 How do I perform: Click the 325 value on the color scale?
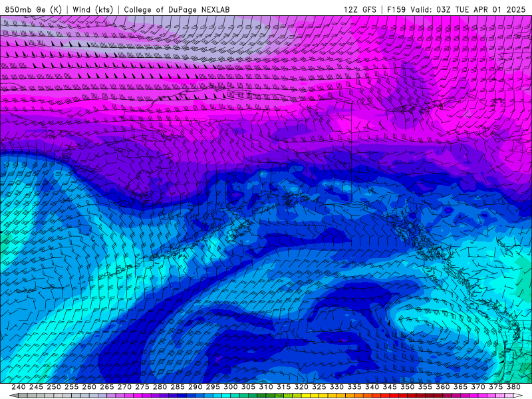(x=319, y=387)
